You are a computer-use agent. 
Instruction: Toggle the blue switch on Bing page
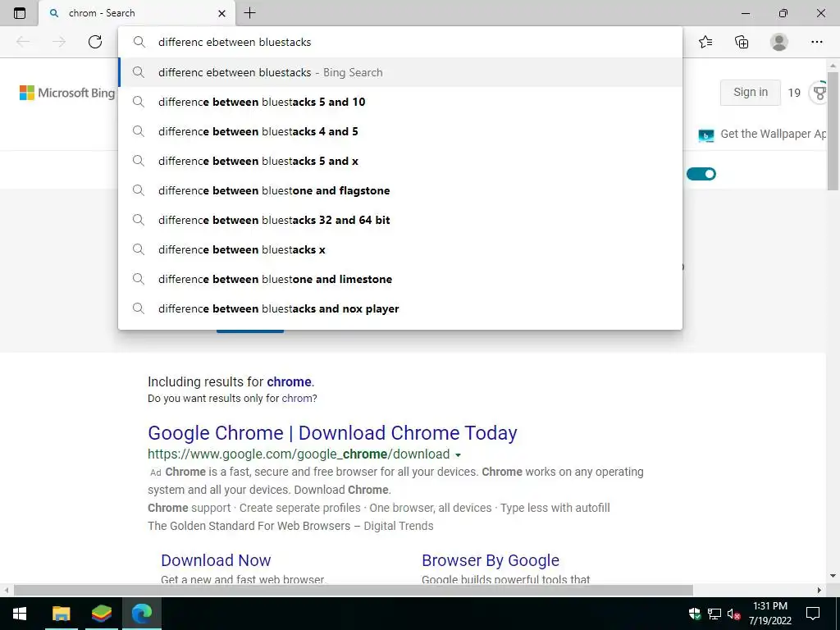[x=701, y=174]
